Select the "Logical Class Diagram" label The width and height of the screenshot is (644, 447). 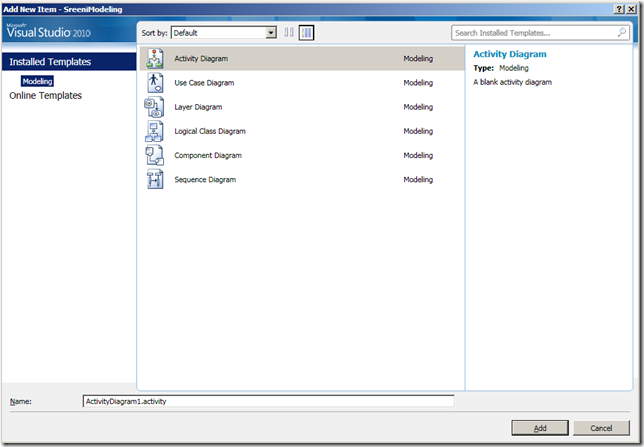(210, 131)
